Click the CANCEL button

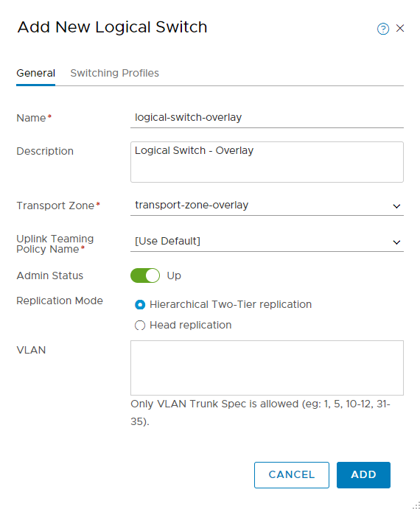click(292, 475)
